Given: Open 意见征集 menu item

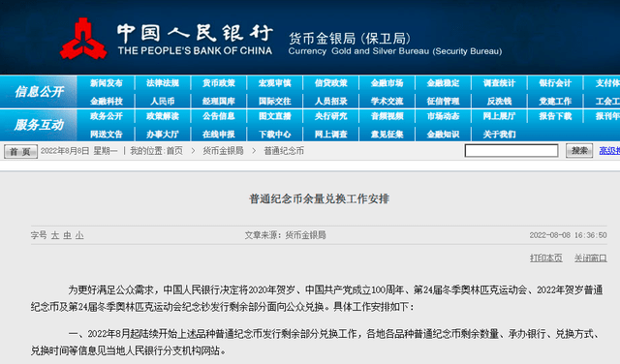Looking at the screenshot, I should [x=387, y=135].
